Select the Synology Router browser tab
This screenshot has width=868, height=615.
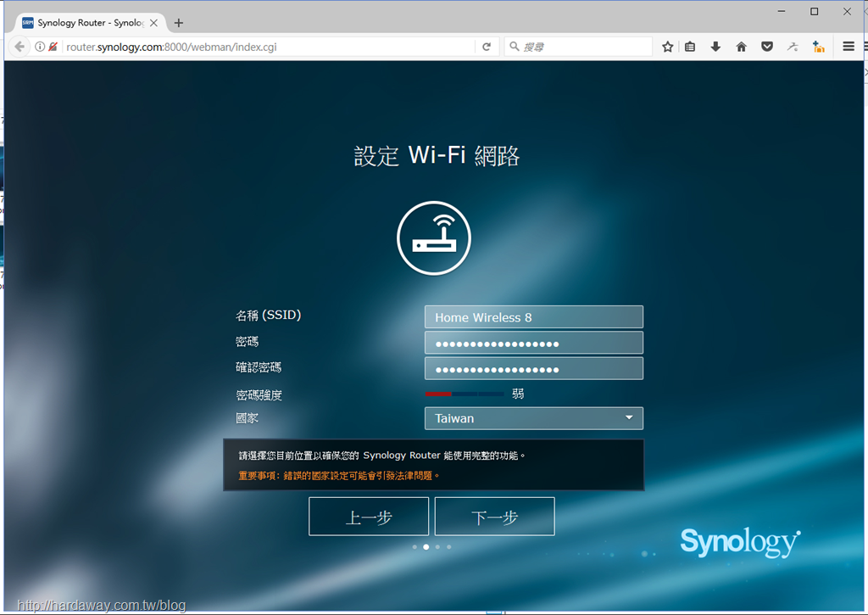coord(90,23)
